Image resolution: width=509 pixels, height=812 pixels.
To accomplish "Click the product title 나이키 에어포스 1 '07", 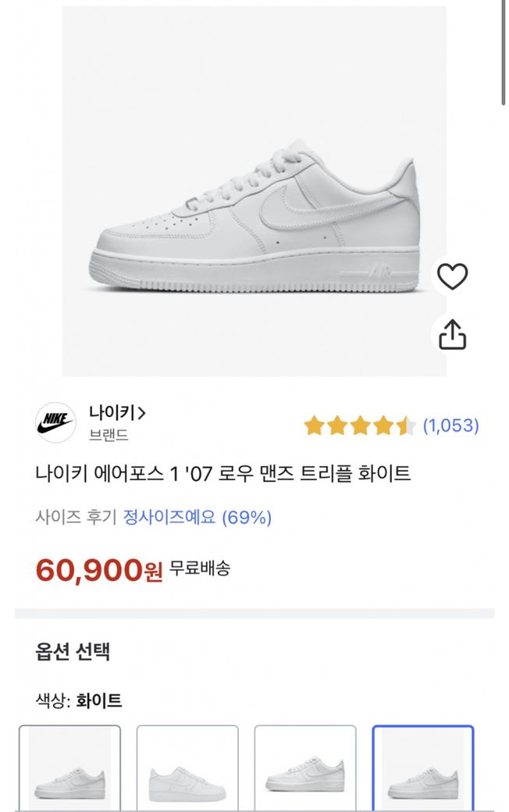I will point(222,473).
